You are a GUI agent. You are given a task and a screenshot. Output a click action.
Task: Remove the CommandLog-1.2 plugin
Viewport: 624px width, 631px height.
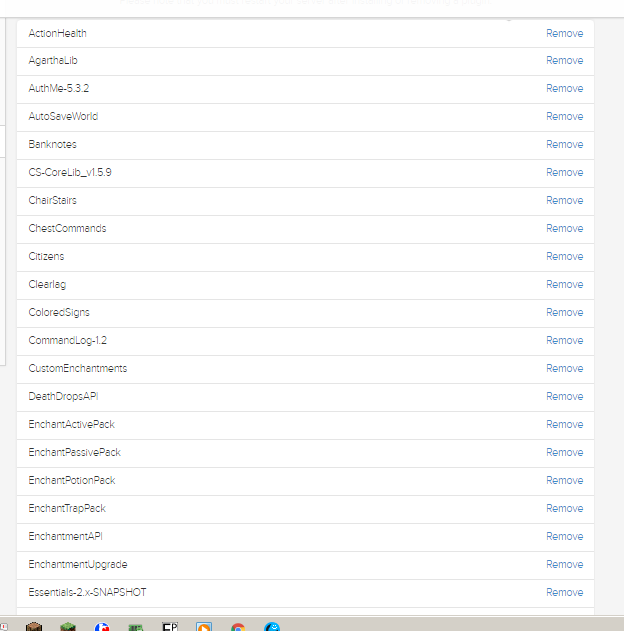pyautogui.click(x=564, y=340)
